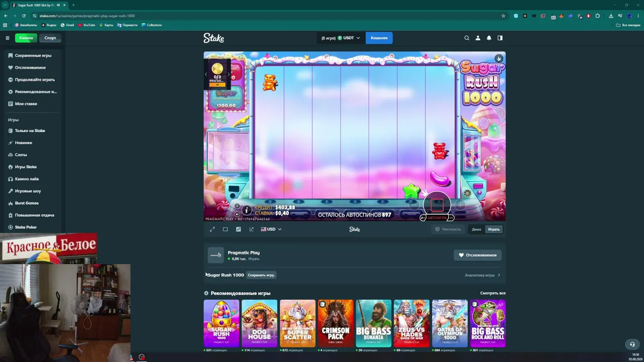Open Казино лайв in the sidebar
This screenshot has width=644, height=362.
(33, 179)
